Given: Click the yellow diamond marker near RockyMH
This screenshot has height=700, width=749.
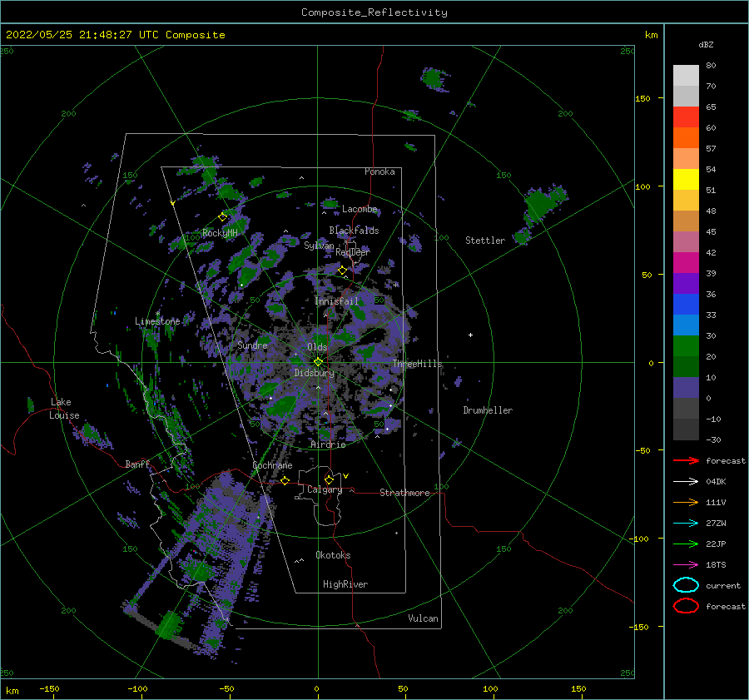Looking at the screenshot, I should click(x=222, y=217).
